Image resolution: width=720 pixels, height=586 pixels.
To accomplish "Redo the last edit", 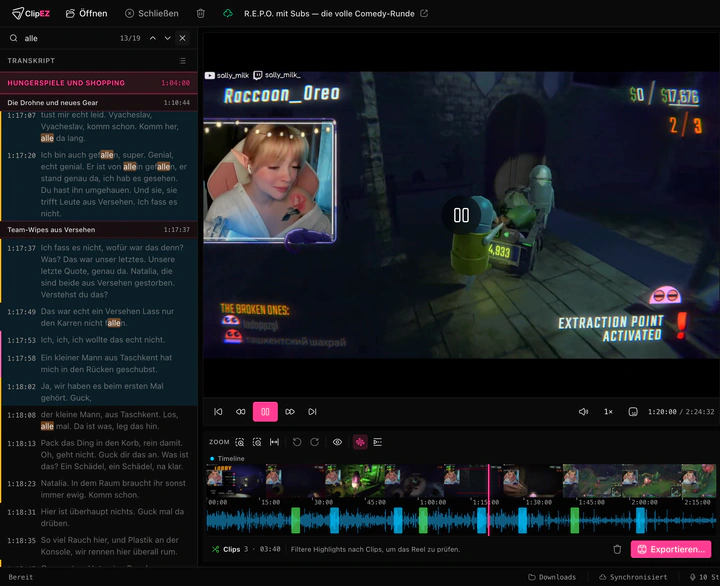I will click(x=315, y=442).
